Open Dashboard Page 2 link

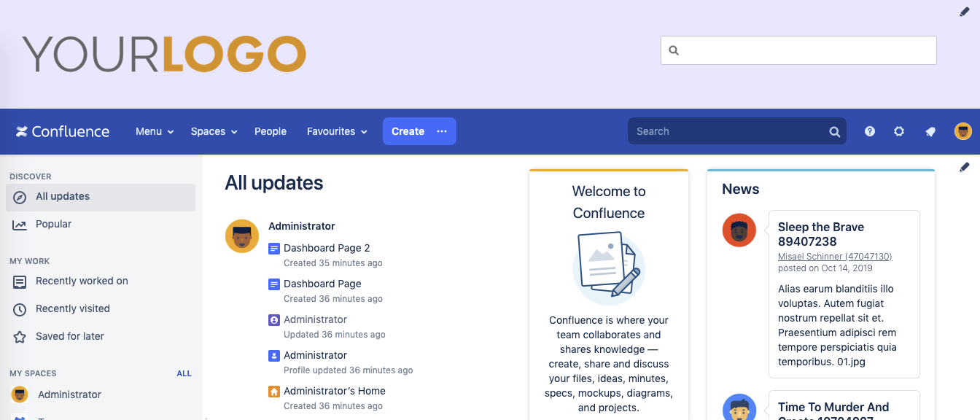pos(327,248)
